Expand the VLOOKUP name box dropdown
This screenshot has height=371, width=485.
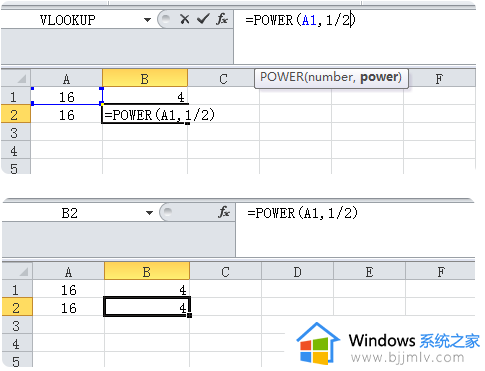(x=147, y=20)
